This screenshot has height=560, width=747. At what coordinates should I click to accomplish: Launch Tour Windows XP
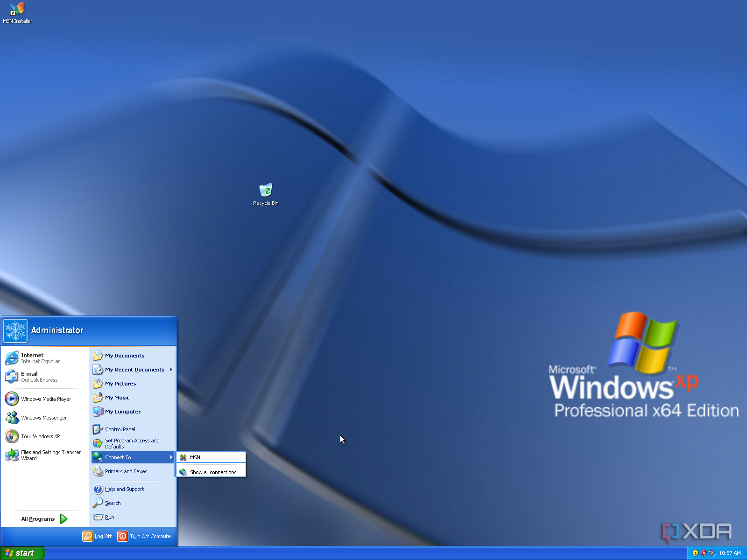click(45, 436)
